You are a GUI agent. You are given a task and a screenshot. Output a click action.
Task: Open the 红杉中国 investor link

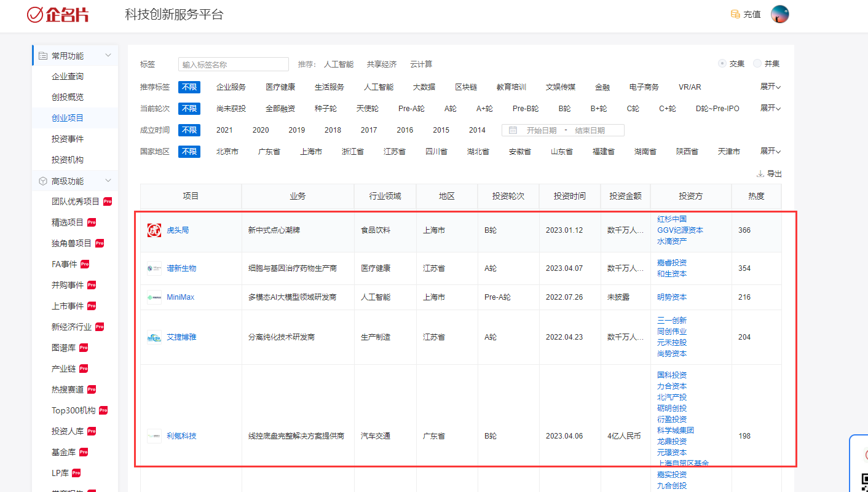click(x=672, y=219)
